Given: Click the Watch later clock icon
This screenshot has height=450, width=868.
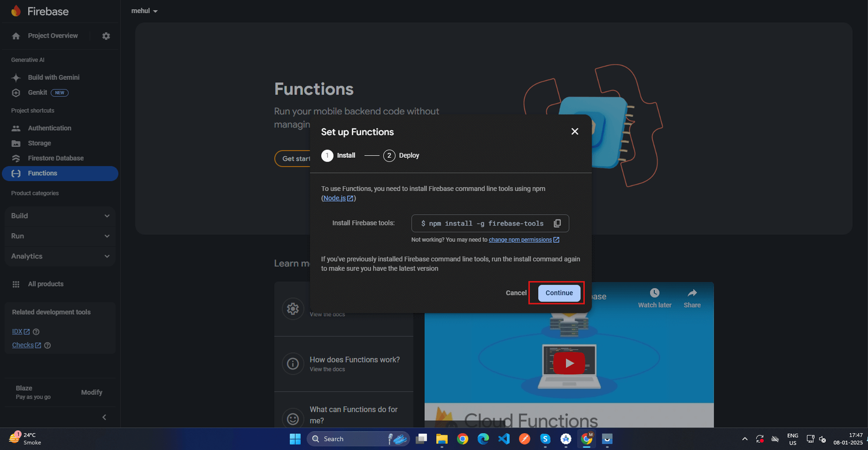Looking at the screenshot, I should [654, 293].
